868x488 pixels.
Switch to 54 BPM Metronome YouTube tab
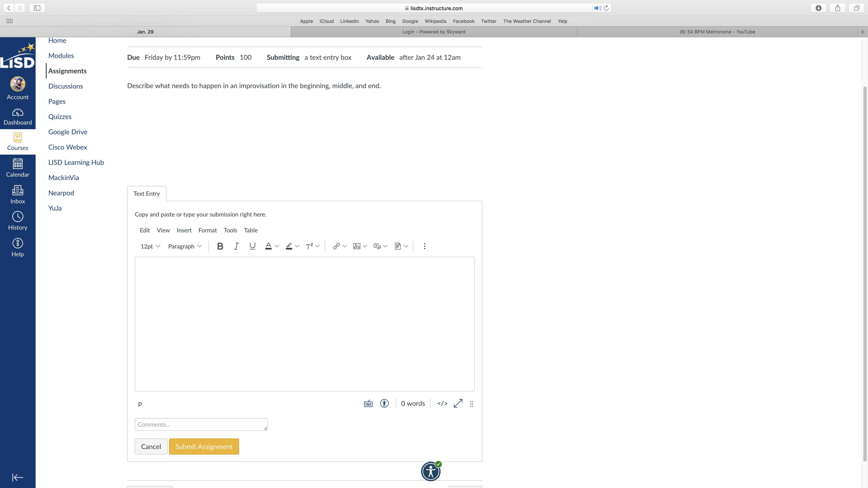pos(717,32)
